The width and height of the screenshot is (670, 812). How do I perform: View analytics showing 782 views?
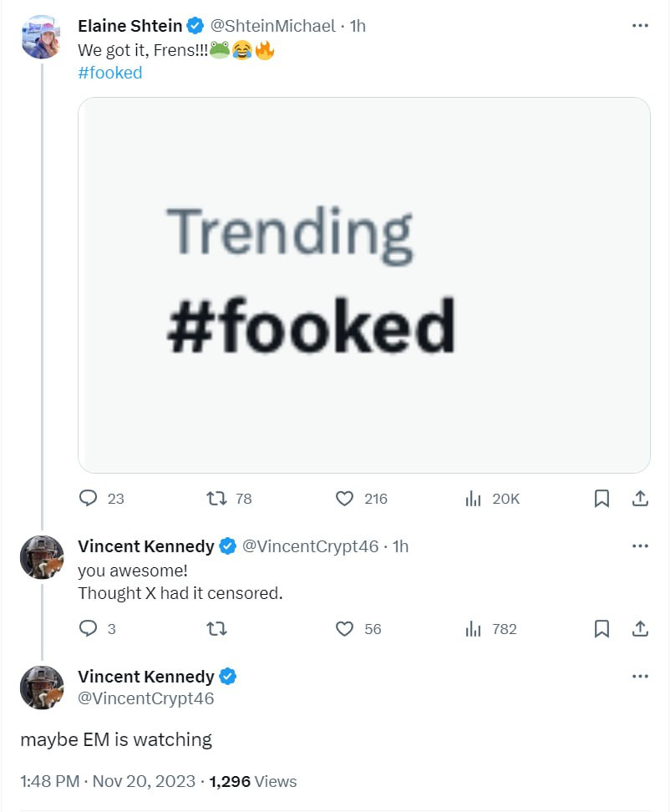pyautogui.click(x=474, y=629)
